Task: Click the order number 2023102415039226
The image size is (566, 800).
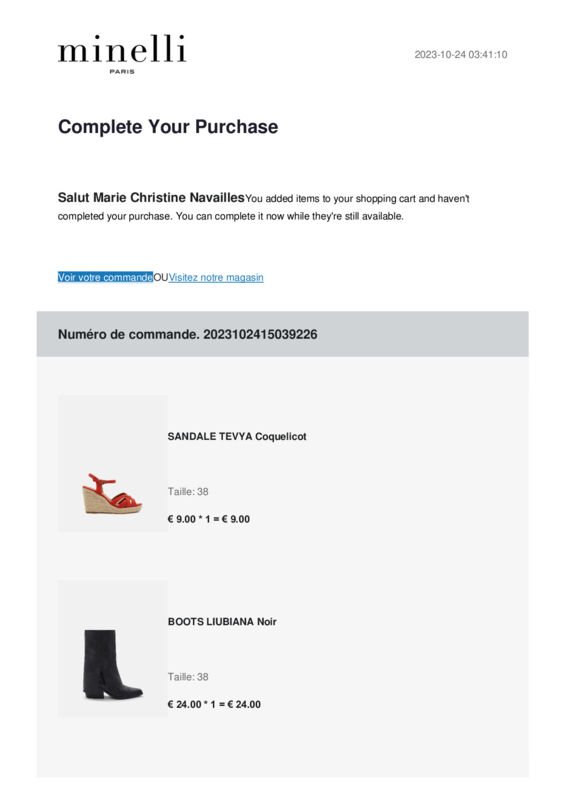Action: 260,334
